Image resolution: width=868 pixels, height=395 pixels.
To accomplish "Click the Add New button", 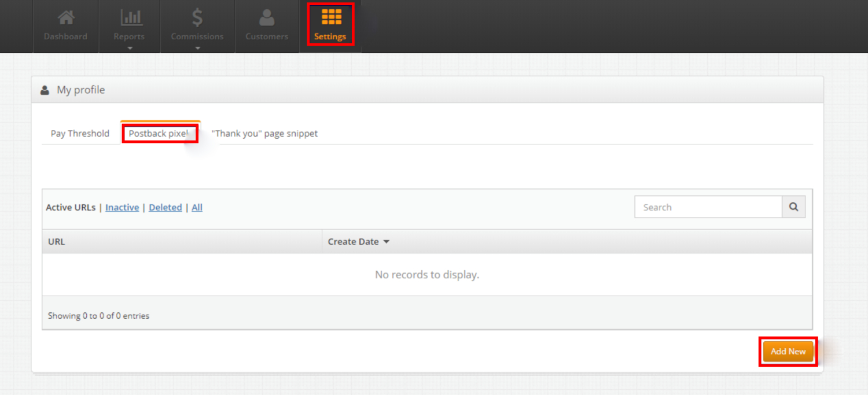I will (788, 351).
